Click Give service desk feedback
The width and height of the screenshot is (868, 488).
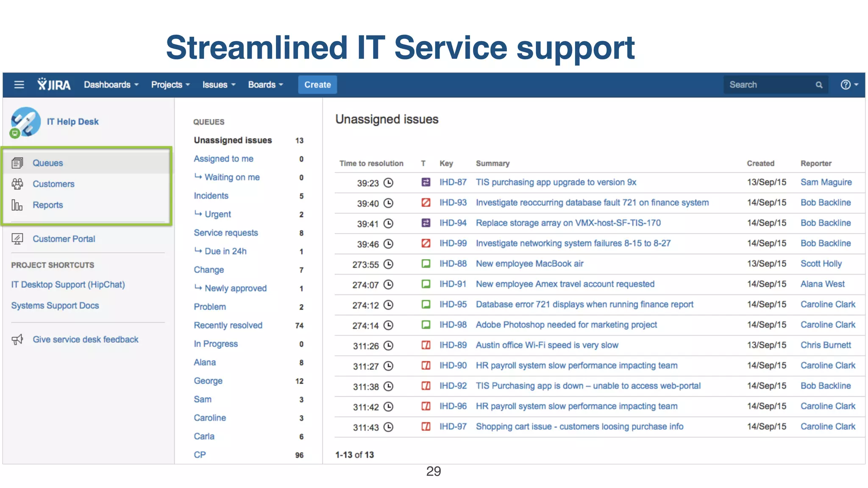86,339
